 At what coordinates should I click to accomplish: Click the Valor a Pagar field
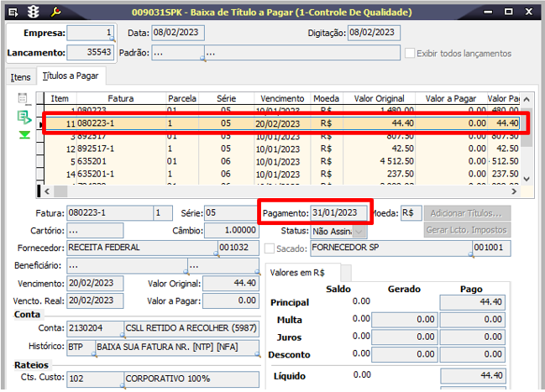click(231, 301)
